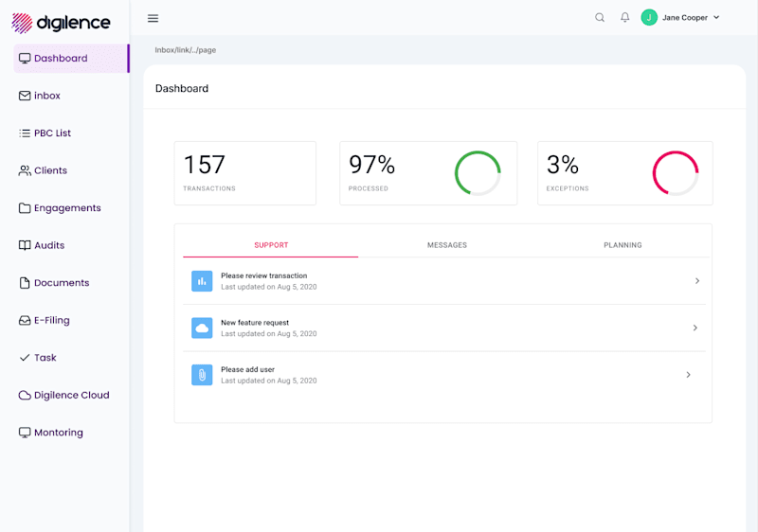Click the breadcrumb path link
This screenshot has width=758, height=532.
pyautogui.click(x=186, y=50)
